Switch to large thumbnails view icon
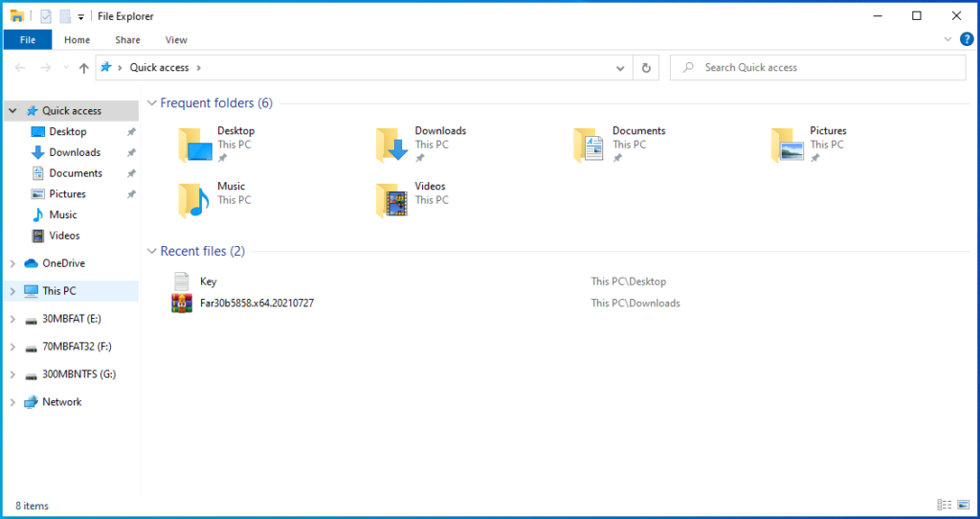The width and height of the screenshot is (980, 519). (x=965, y=505)
